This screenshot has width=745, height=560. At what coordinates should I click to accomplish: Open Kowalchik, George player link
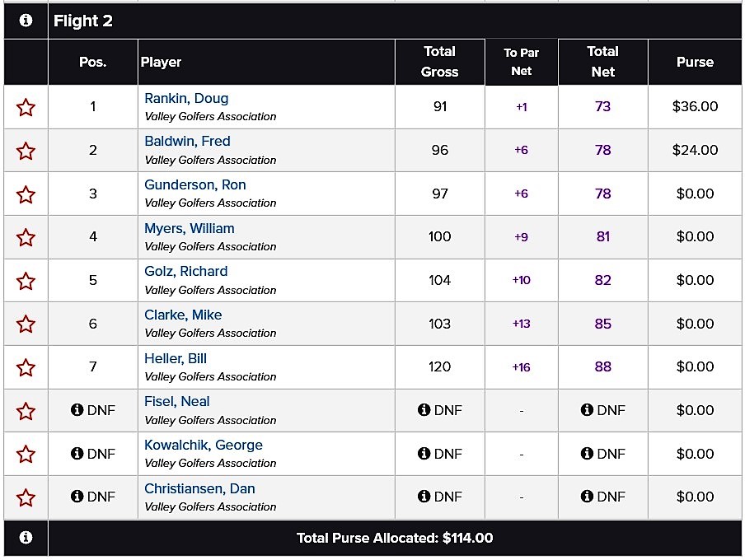[204, 445]
